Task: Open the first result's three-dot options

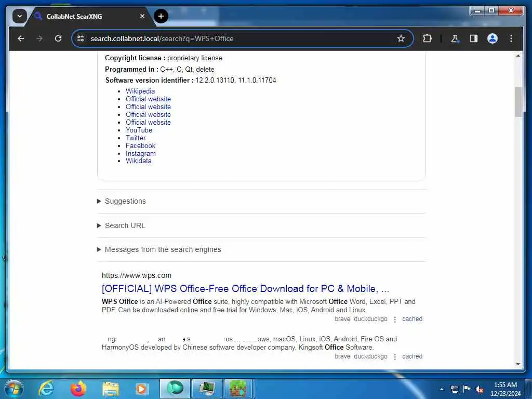Action: click(395, 320)
